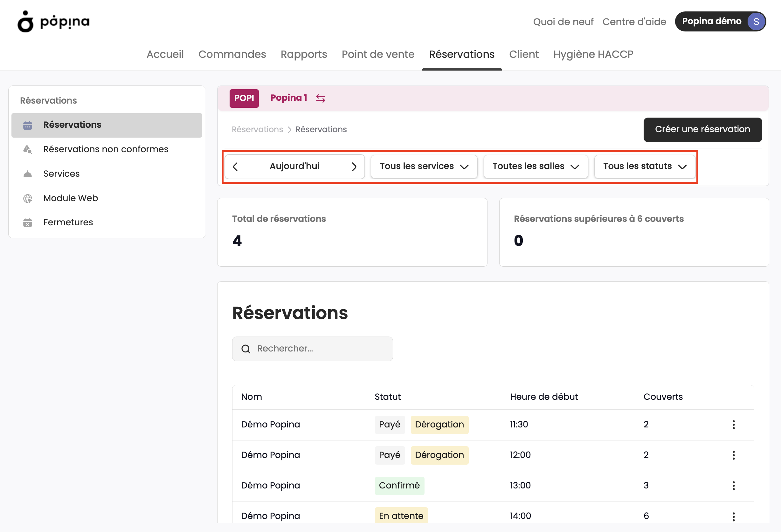Open the Client tab
Viewport: 781px width, 532px height.
tap(523, 54)
